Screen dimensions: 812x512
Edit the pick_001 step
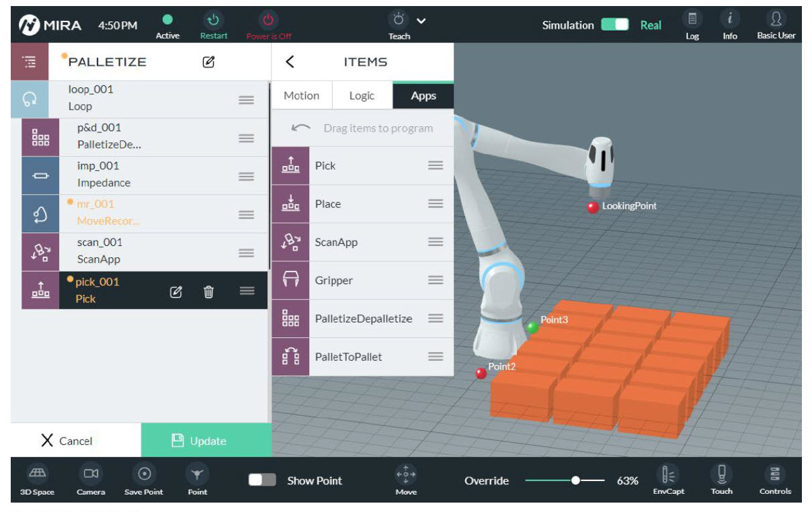point(176,292)
